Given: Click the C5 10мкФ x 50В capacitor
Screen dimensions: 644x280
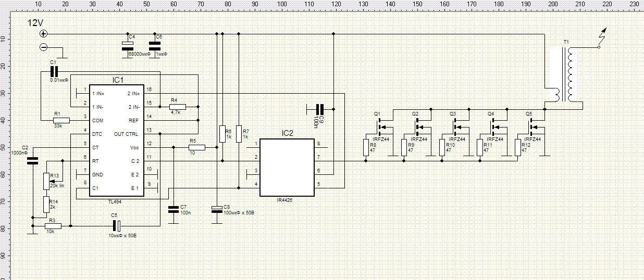Looking at the screenshot, I should point(118,226).
